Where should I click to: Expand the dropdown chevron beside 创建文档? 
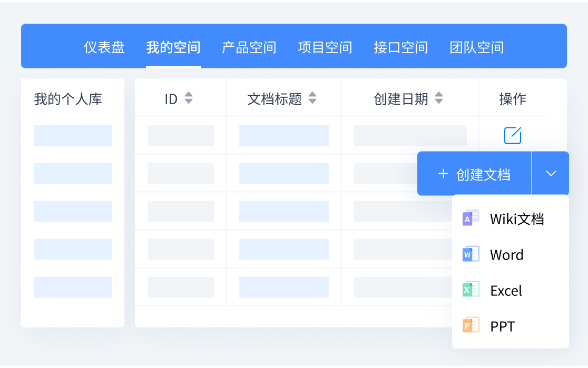pyautogui.click(x=550, y=173)
